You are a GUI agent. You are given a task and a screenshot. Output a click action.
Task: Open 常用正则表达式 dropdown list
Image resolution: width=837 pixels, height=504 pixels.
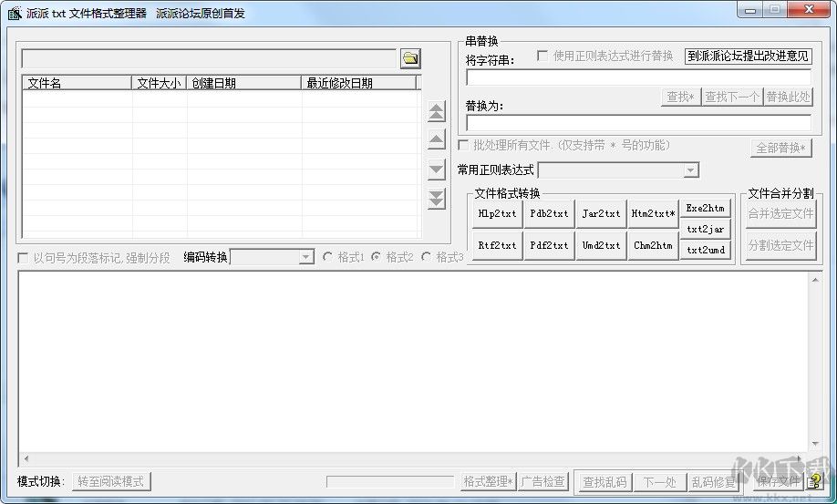tap(691, 170)
